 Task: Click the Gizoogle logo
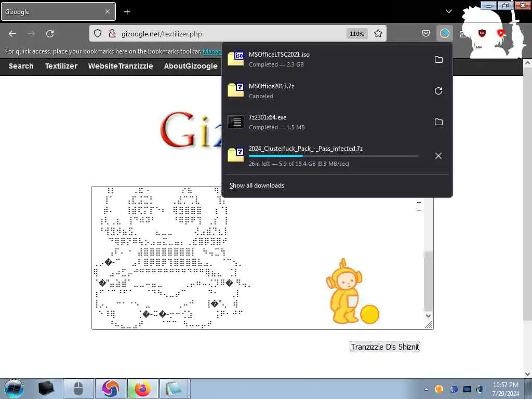[190, 129]
